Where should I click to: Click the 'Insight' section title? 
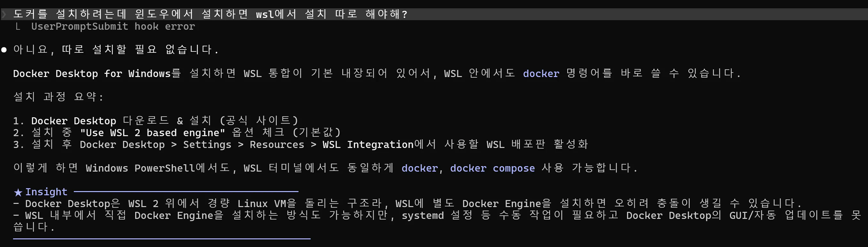[x=47, y=192]
